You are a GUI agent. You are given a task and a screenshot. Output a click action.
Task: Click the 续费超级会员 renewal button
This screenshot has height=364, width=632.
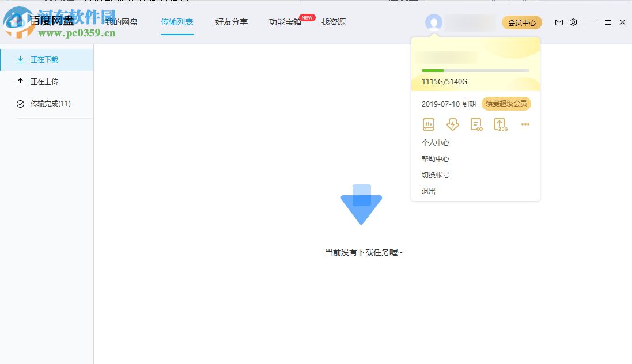506,104
